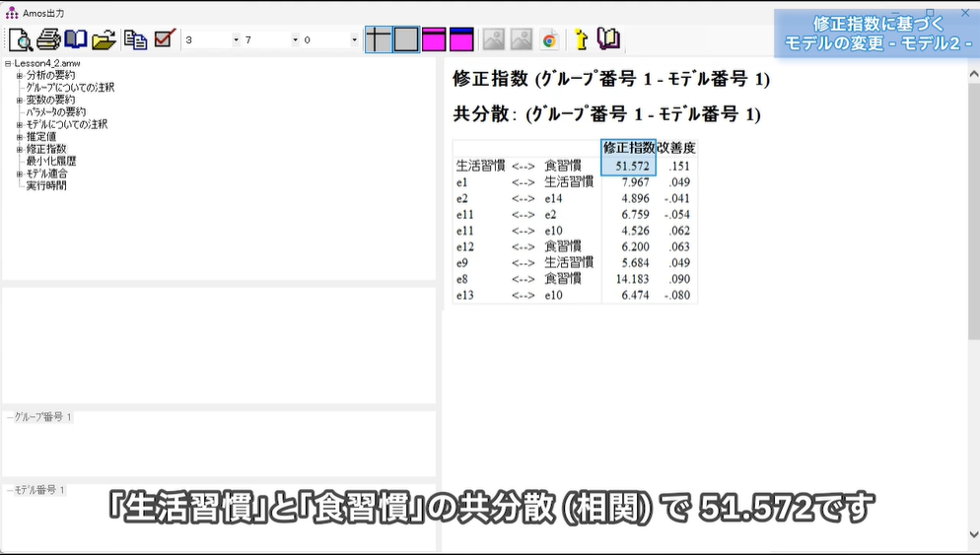Screen dimensions: 980x555
Task: Click the Amos output window title icon
Action: click(x=12, y=13)
